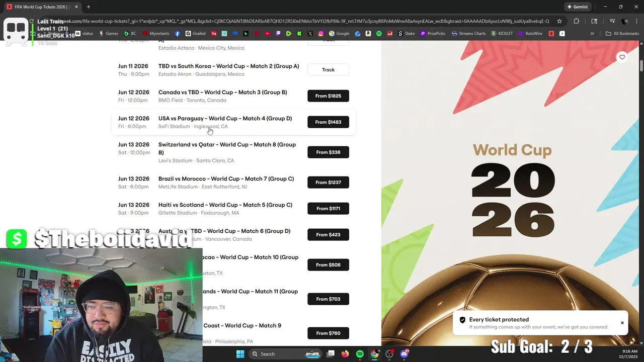Open the Facebook bookmark icon
This screenshot has width=644, height=362.
click(x=178, y=34)
